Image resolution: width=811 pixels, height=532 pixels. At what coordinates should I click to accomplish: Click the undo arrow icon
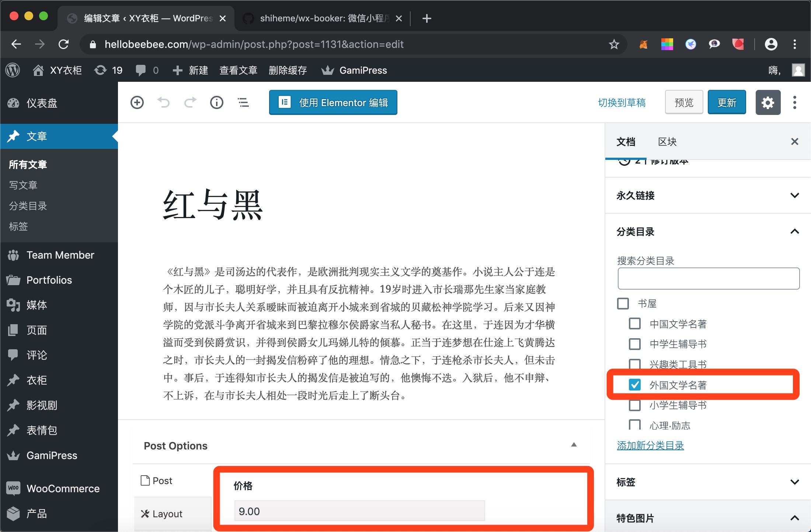(x=164, y=102)
